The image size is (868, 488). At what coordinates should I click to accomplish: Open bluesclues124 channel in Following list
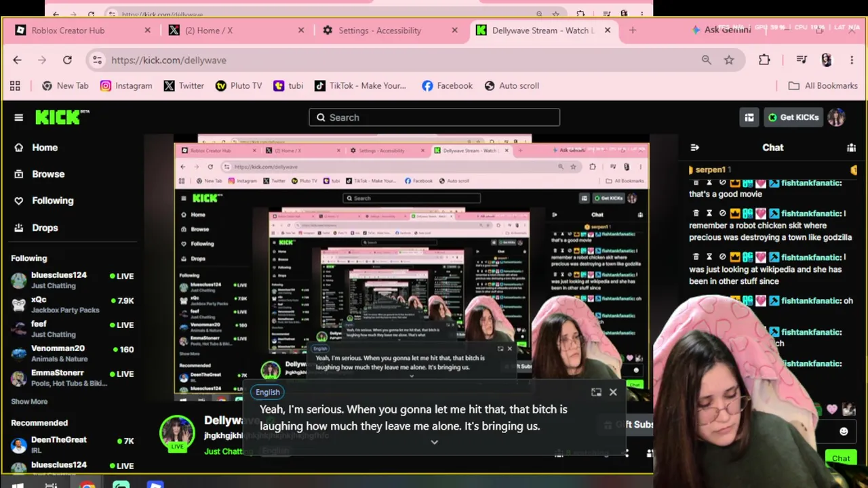click(x=73, y=280)
